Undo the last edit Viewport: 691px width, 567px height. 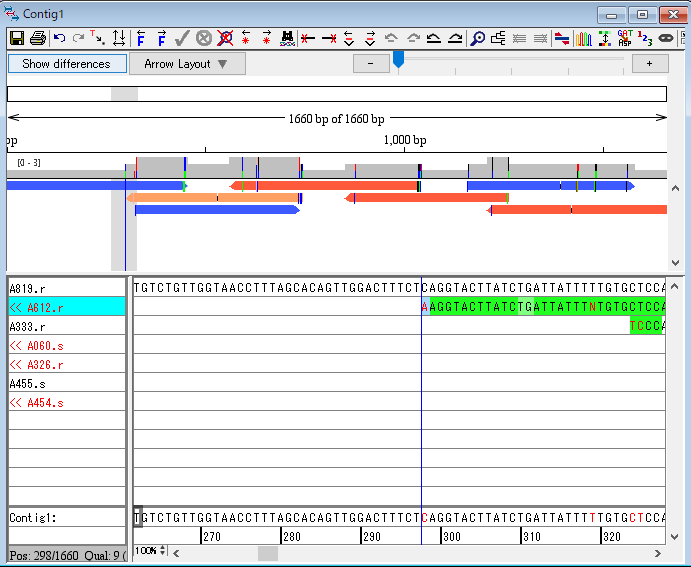point(59,38)
